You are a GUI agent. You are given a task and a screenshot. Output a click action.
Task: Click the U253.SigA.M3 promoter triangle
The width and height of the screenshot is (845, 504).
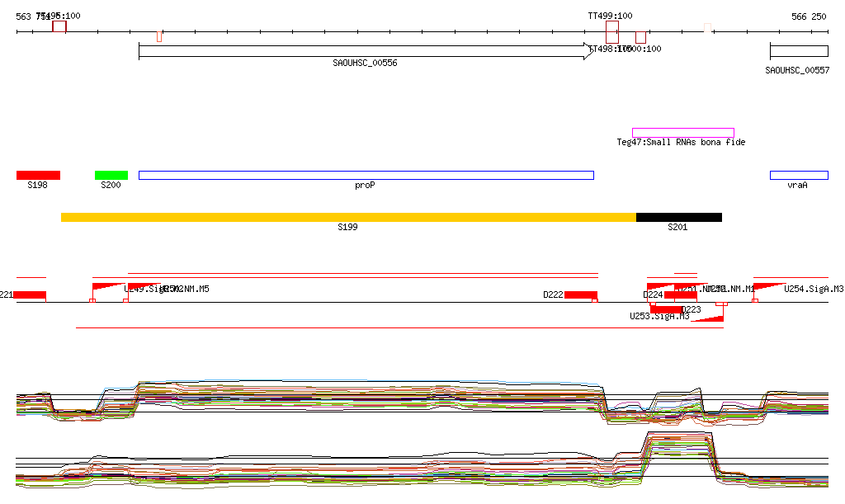708,318
